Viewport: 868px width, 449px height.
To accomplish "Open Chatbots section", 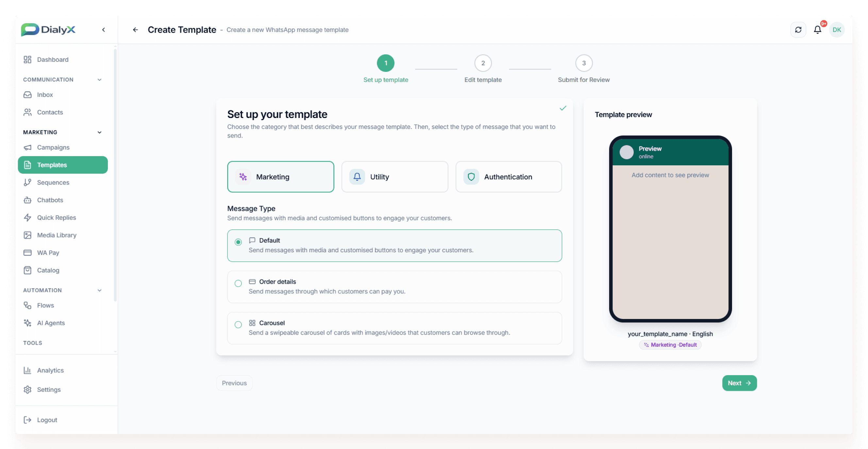I will [63, 200].
